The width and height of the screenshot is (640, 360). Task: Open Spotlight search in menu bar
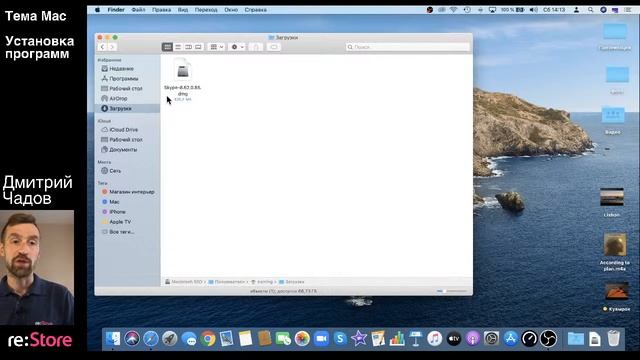[591, 10]
